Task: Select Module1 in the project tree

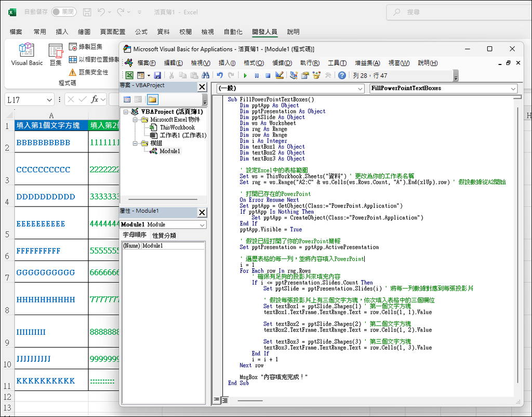Action: coord(169,151)
